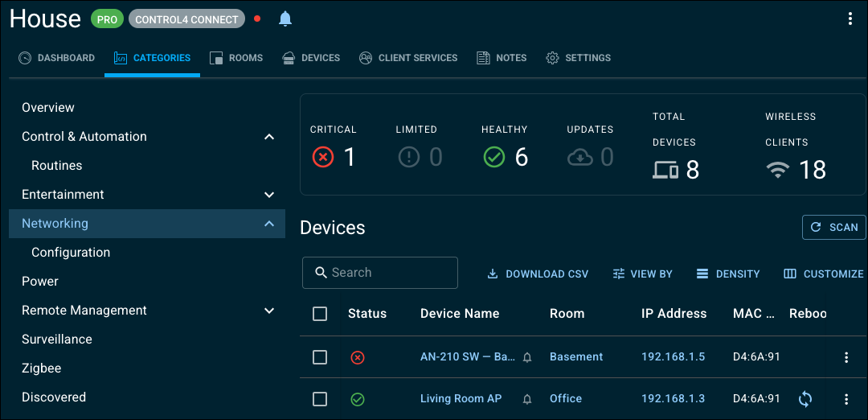Collapse the Control & Automation section
868x420 pixels.
(269, 137)
